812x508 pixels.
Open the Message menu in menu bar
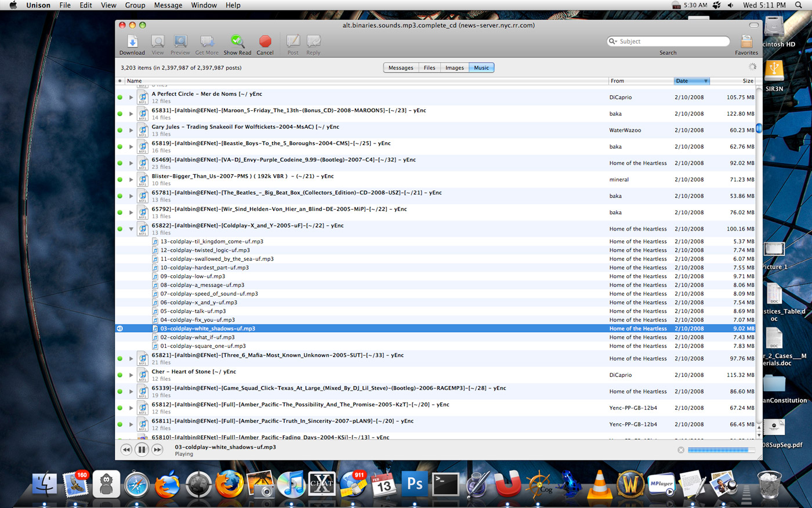coord(168,5)
